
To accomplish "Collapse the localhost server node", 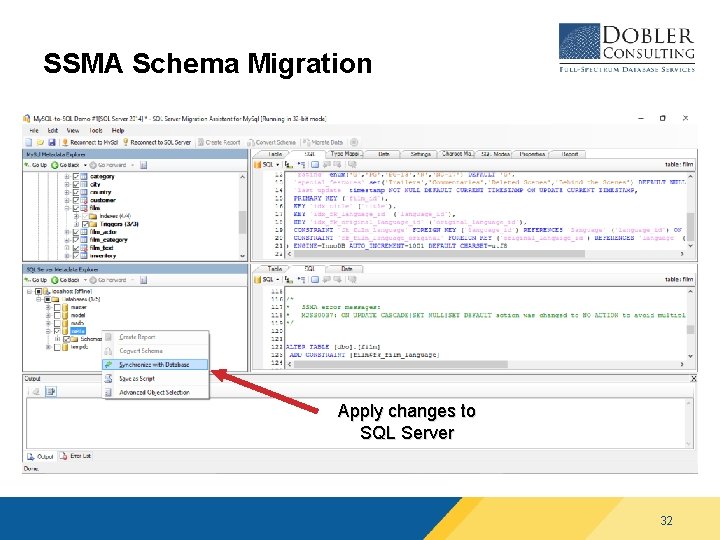I will click(x=29, y=291).
